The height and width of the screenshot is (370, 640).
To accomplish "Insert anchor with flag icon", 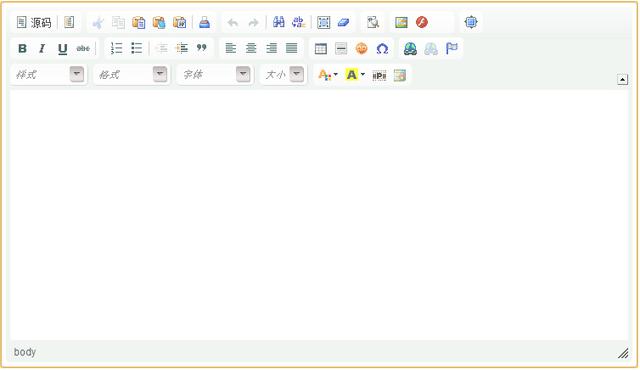I will [x=451, y=49].
